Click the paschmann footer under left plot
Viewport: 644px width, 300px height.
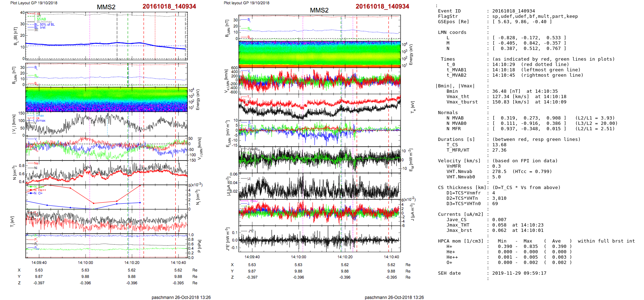click(181, 297)
